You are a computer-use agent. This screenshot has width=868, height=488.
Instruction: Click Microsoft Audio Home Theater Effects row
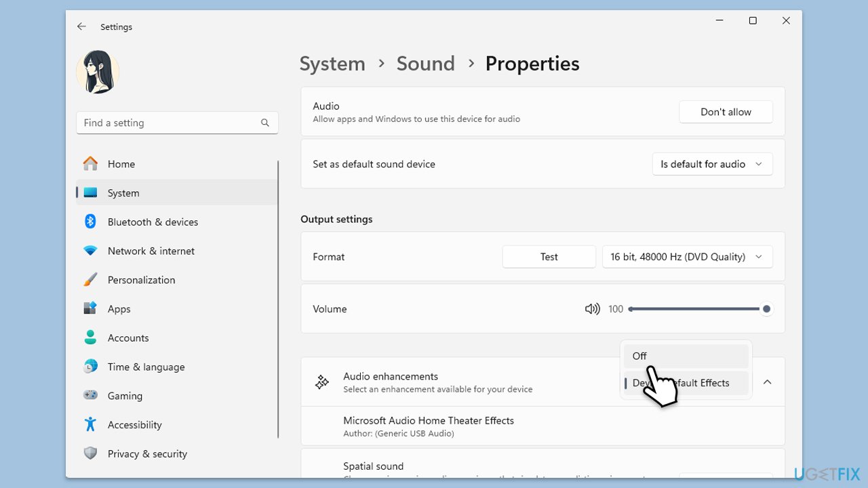pos(542,426)
